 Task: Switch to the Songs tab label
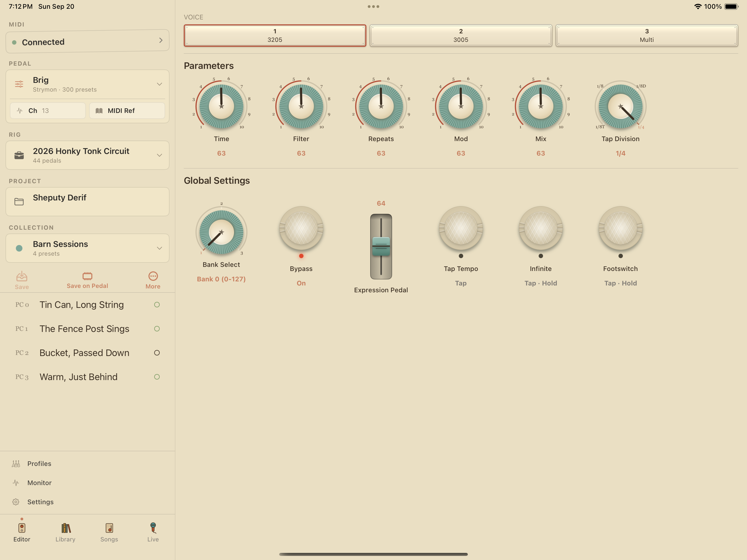coord(109,539)
